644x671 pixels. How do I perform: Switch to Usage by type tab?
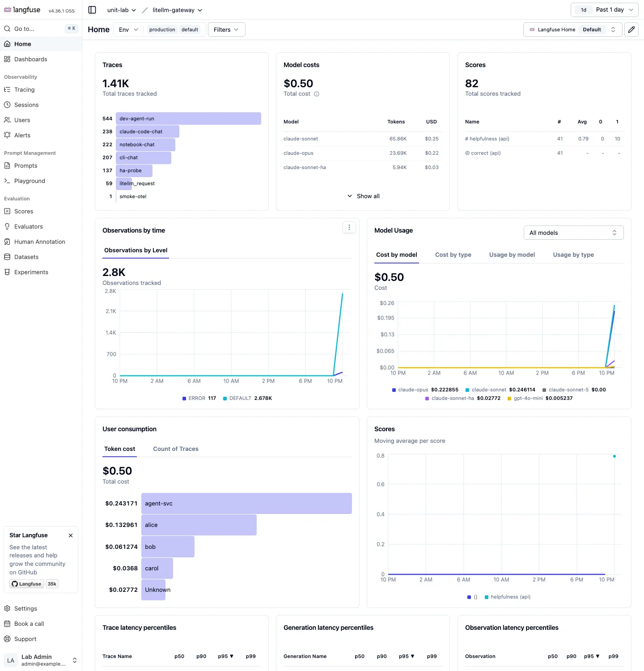pos(573,255)
